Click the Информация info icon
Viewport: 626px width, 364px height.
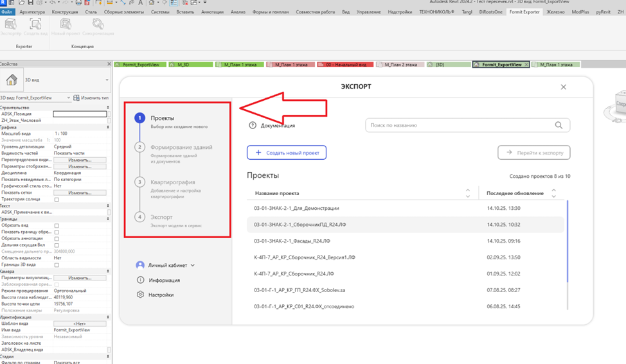click(x=141, y=280)
